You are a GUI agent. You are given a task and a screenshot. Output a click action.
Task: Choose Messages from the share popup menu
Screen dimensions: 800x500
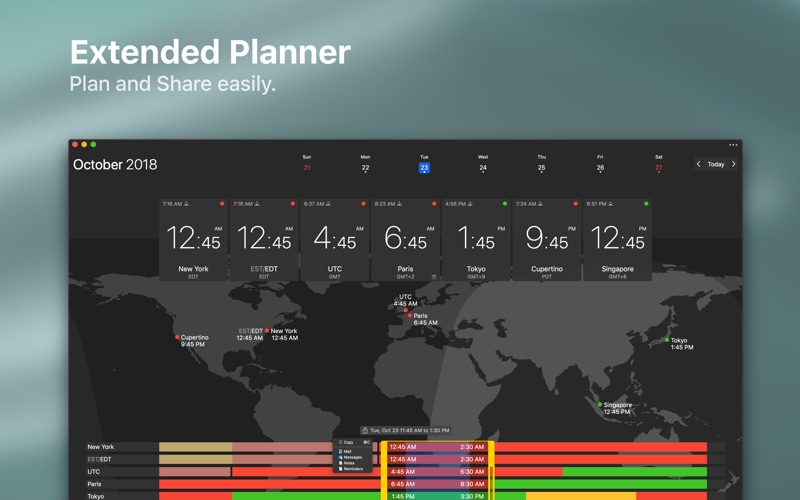(x=353, y=457)
